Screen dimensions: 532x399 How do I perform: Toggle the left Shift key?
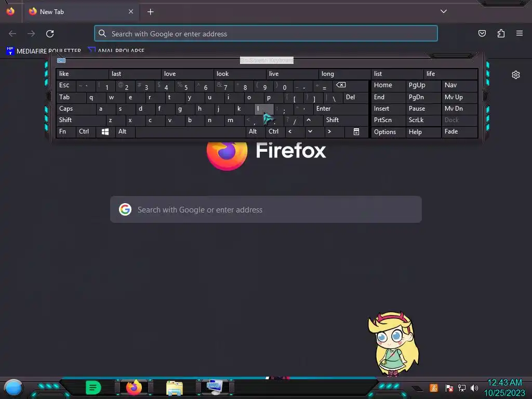tap(81, 120)
